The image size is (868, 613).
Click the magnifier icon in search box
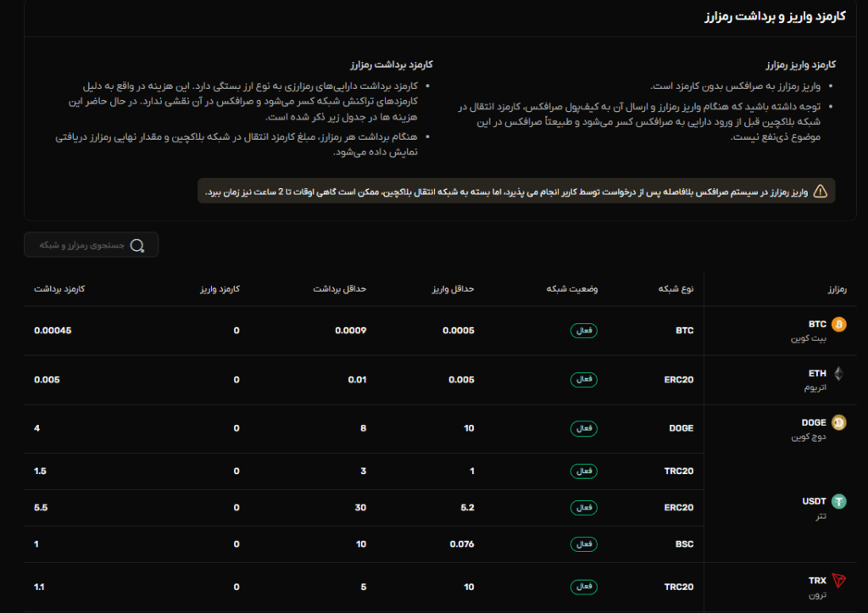[137, 245]
